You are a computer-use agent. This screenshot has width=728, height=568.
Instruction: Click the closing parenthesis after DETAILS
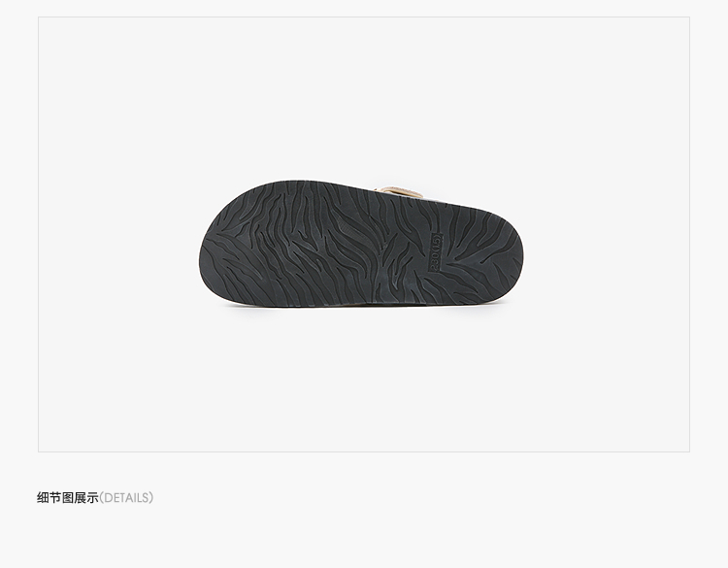point(150,498)
